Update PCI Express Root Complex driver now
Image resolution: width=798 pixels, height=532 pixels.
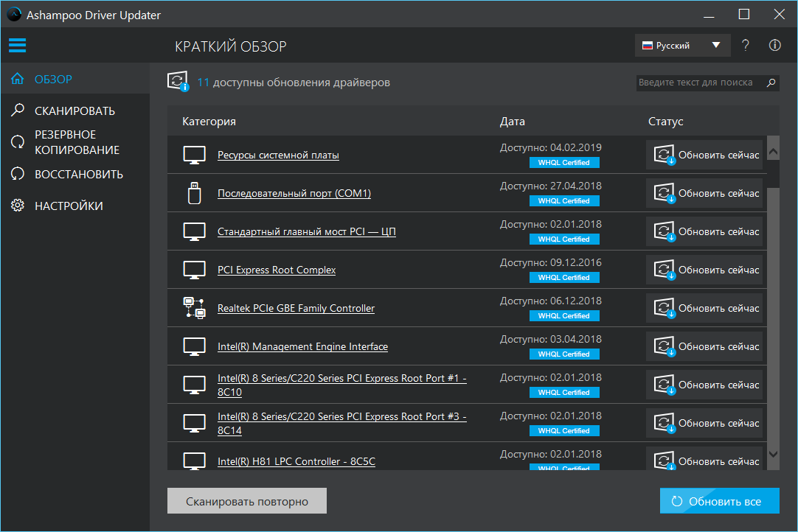(704, 270)
